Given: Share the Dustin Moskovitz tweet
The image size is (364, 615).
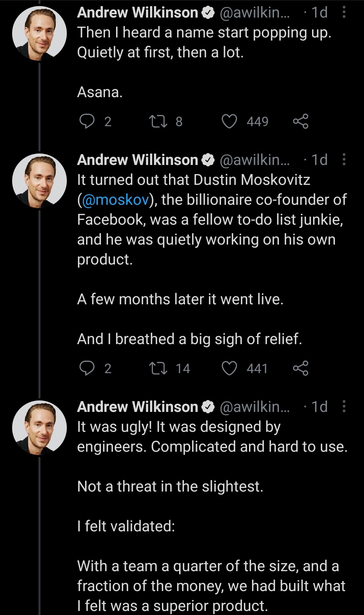Looking at the screenshot, I should tap(301, 368).
